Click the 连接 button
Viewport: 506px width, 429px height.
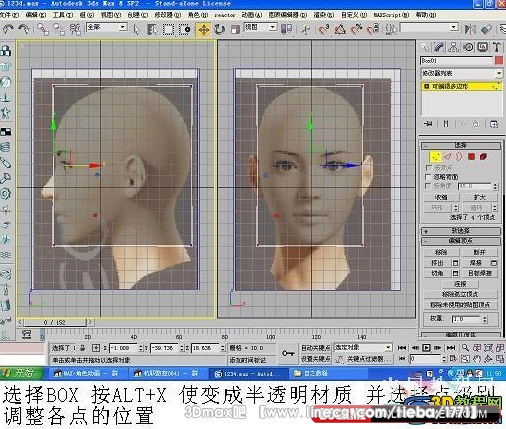[x=460, y=284]
